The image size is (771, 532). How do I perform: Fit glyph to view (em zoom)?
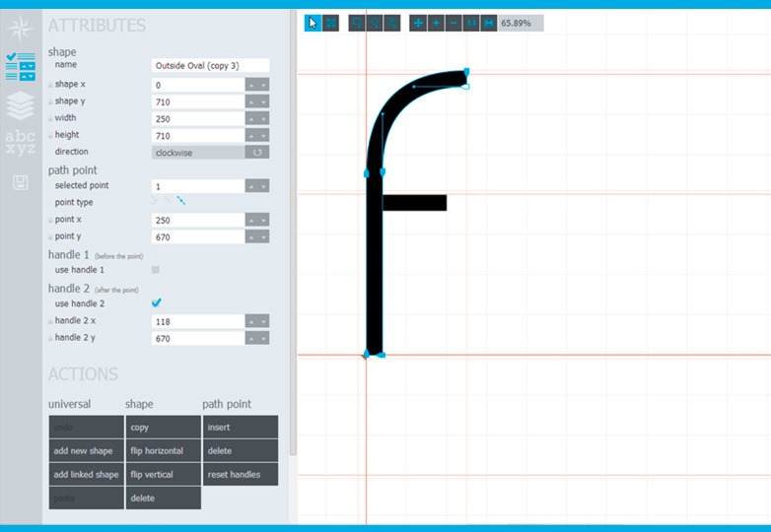[x=489, y=23]
